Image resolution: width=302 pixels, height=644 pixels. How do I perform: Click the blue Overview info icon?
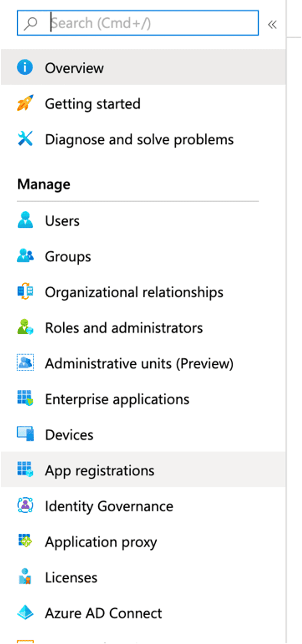(x=25, y=67)
